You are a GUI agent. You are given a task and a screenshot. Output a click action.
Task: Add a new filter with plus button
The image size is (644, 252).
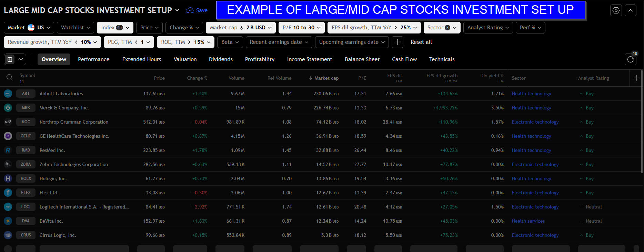click(398, 42)
